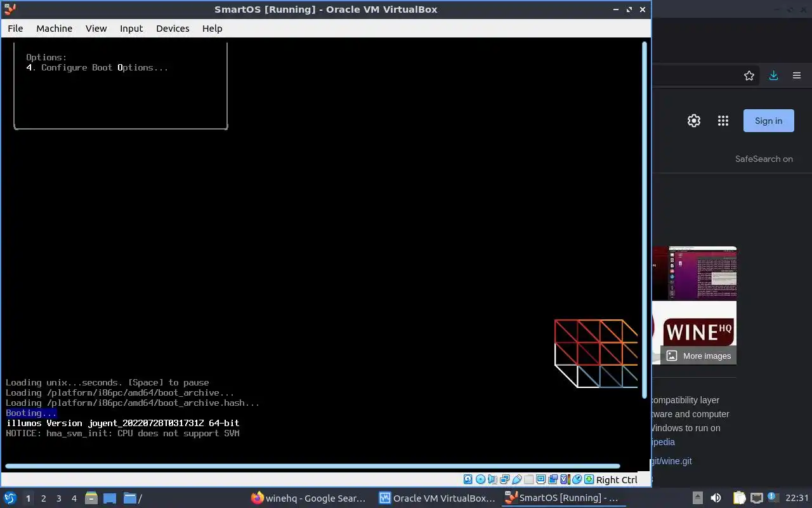Switch to workspace 2 in pager
Screen dimensions: 812x508
pos(43,498)
